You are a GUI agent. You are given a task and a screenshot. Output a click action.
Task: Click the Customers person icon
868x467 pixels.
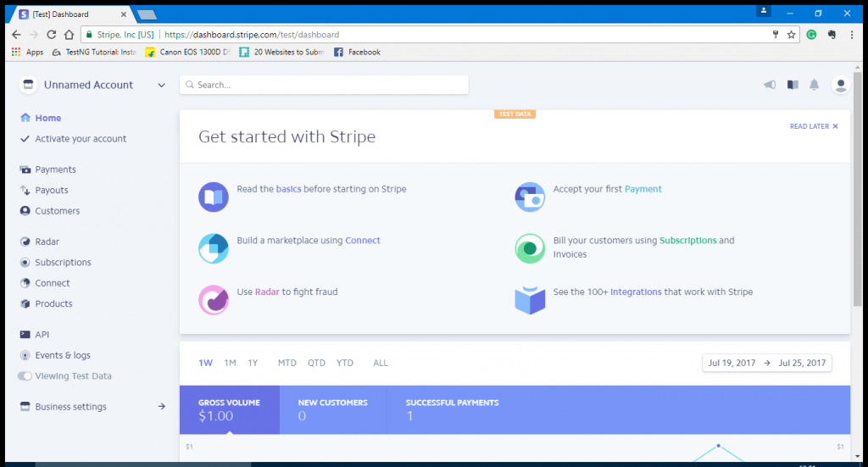tap(25, 211)
